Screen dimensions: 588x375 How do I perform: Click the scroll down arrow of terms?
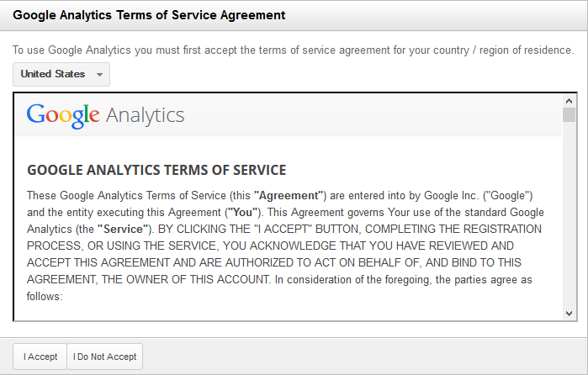(x=569, y=313)
